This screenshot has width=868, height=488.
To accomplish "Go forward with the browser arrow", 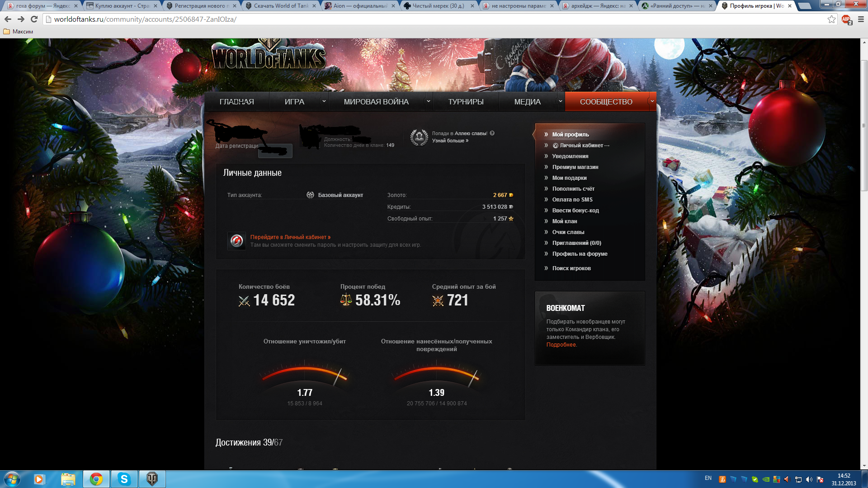I will [21, 19].
